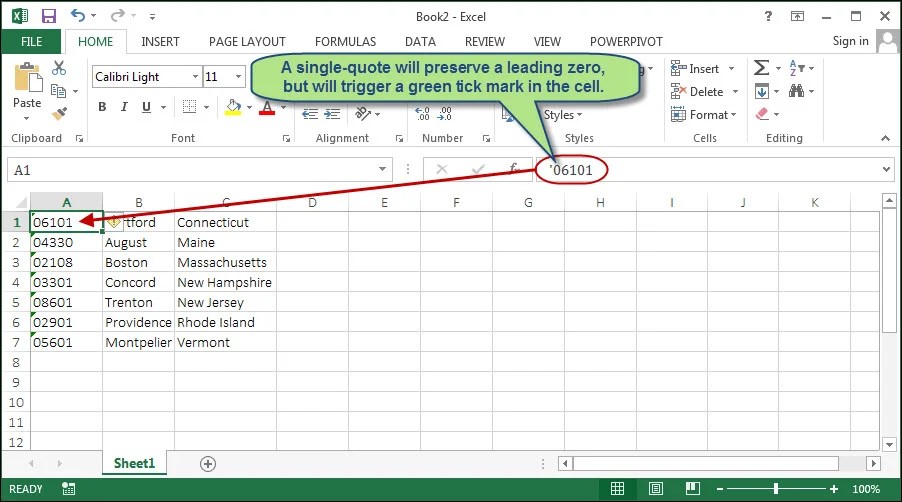Click the Sign in link
This screenshot has height=502, width=902.
[850, 41]
